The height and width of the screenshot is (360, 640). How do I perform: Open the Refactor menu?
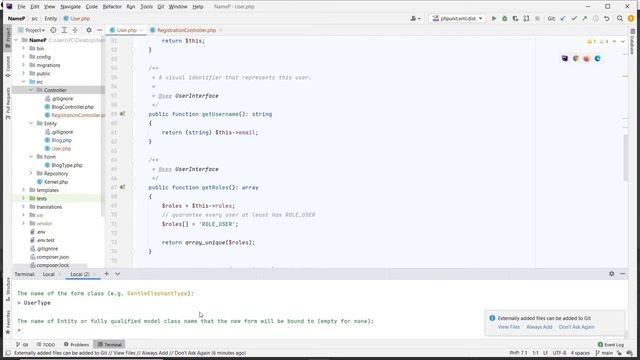coord(112,7)
